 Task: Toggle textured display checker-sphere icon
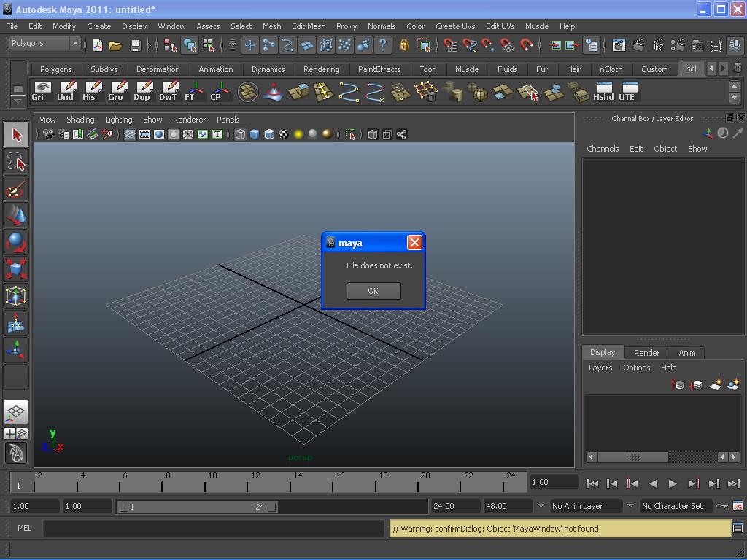pos(284,134)
